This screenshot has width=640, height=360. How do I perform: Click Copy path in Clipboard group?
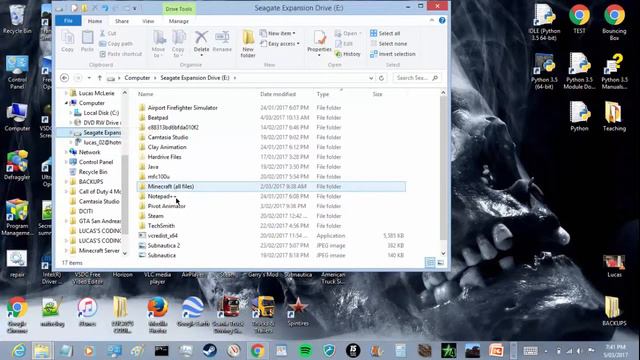pos(116,44)
